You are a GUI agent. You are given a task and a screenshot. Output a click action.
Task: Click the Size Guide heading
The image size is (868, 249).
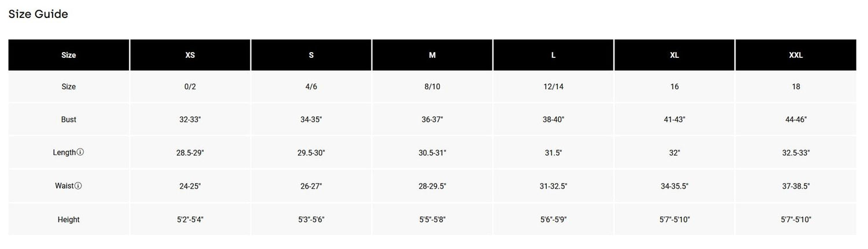click(x=38, y=14)
